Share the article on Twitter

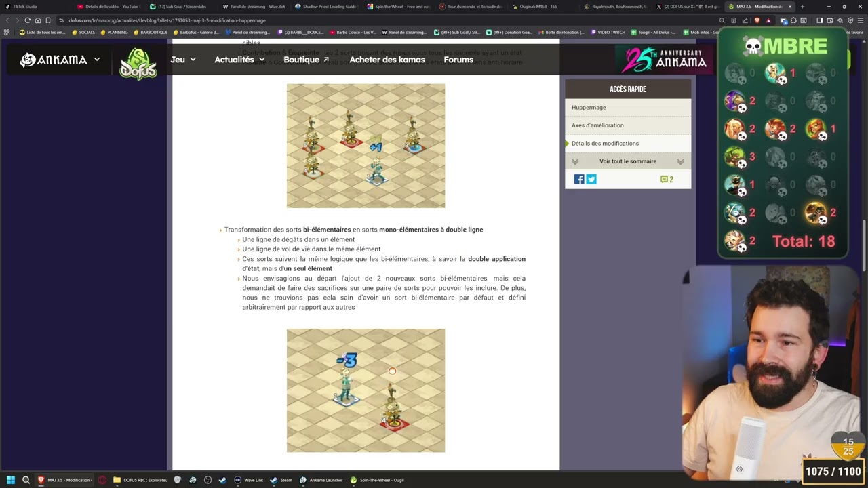(x=591, y=179)
